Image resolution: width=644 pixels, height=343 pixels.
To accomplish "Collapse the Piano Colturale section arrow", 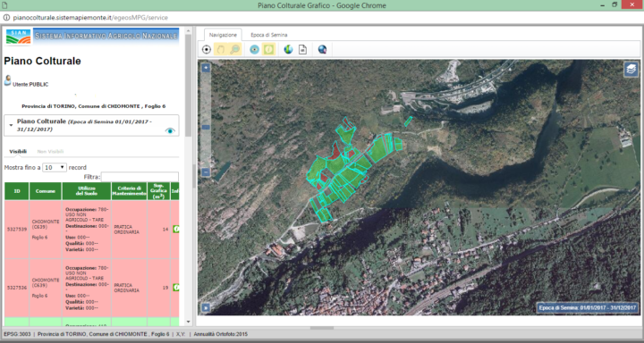I will 11,125.
